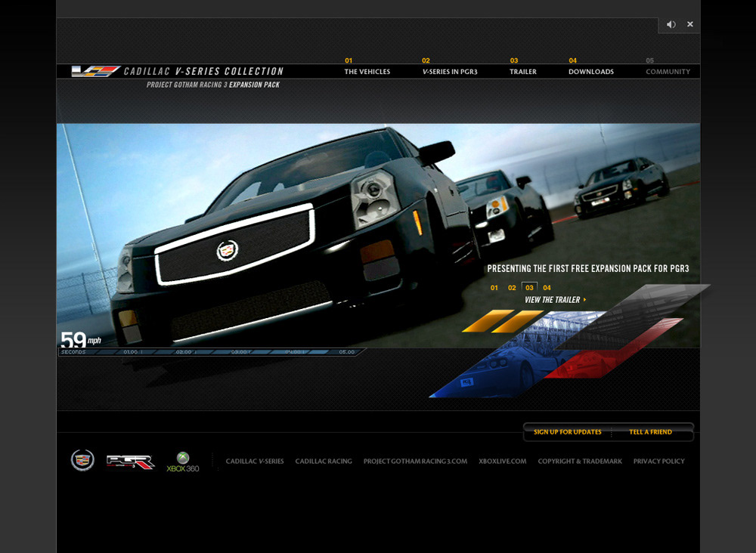This screenshot has height=553, width=756.
Task: Mute the site audio speaker icon
Action: point(671,25)
